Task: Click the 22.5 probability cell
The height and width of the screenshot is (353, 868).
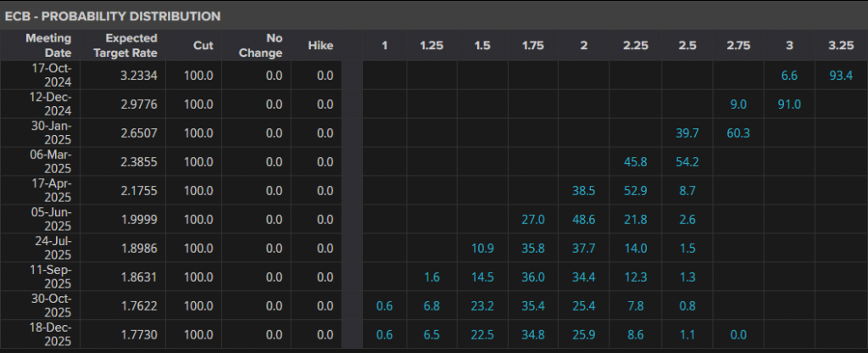Action: point(482,334)
